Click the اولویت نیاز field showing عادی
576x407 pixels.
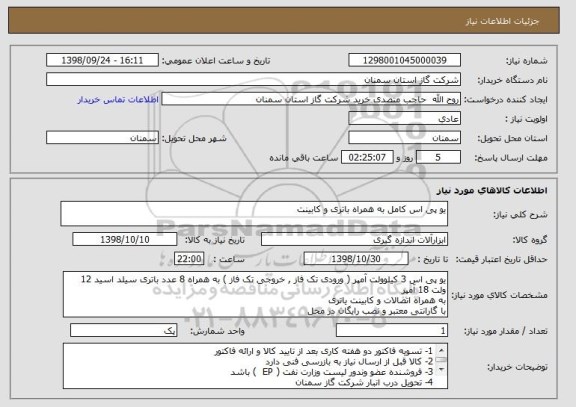pyautogui.click(x=404, y=119)
